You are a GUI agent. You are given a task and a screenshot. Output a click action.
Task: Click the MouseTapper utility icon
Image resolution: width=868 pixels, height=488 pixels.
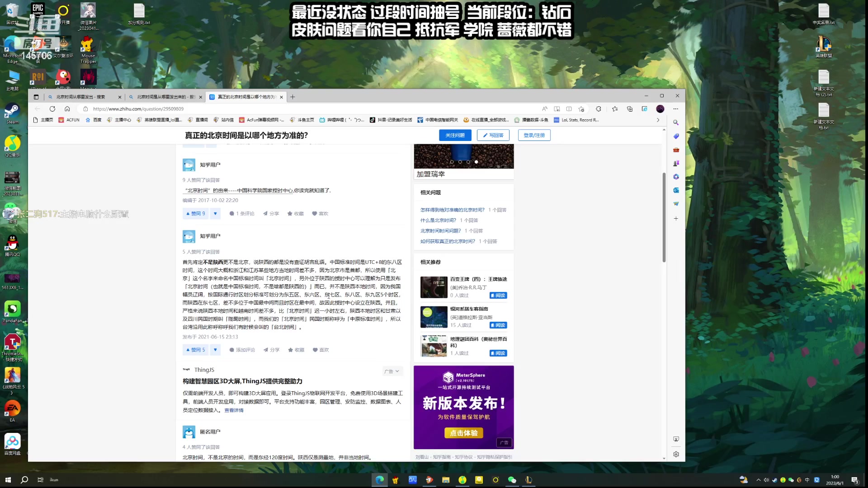click(88, 45)
